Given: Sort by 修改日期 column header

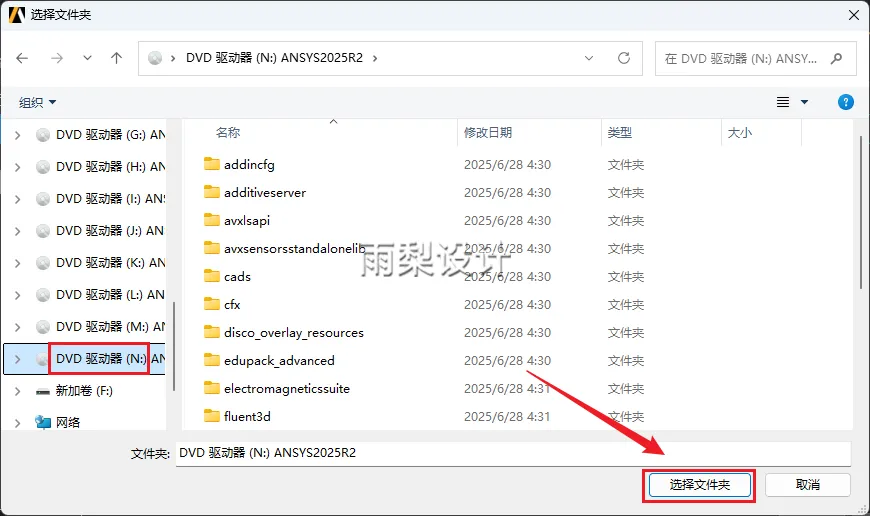Looking at the screenshot, I should point(488,133).
